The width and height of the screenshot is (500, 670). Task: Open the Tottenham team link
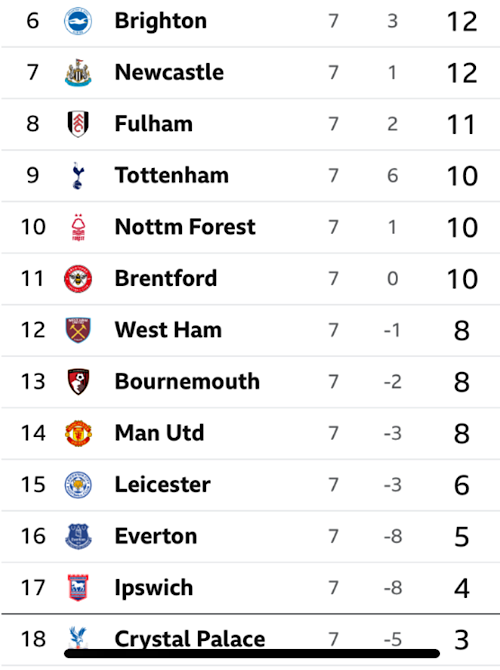point(172,175)
